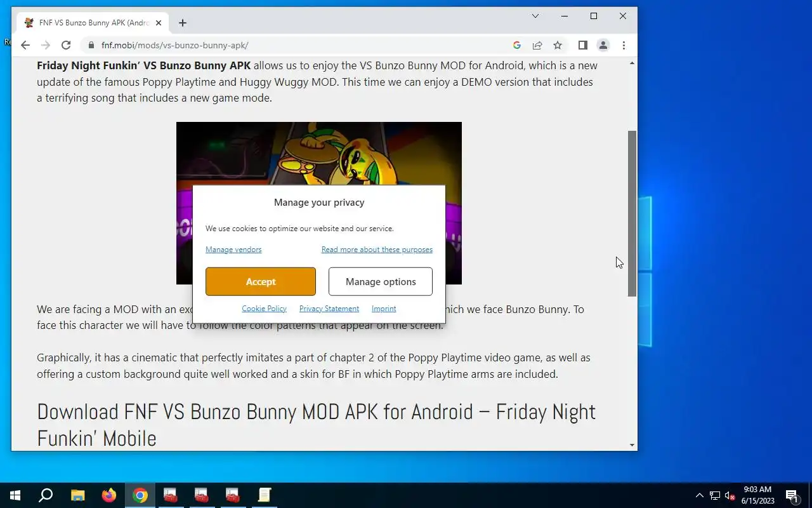
Task: Open the Windows Start menu
Action: pyautogui.click(x=15, y=495)
